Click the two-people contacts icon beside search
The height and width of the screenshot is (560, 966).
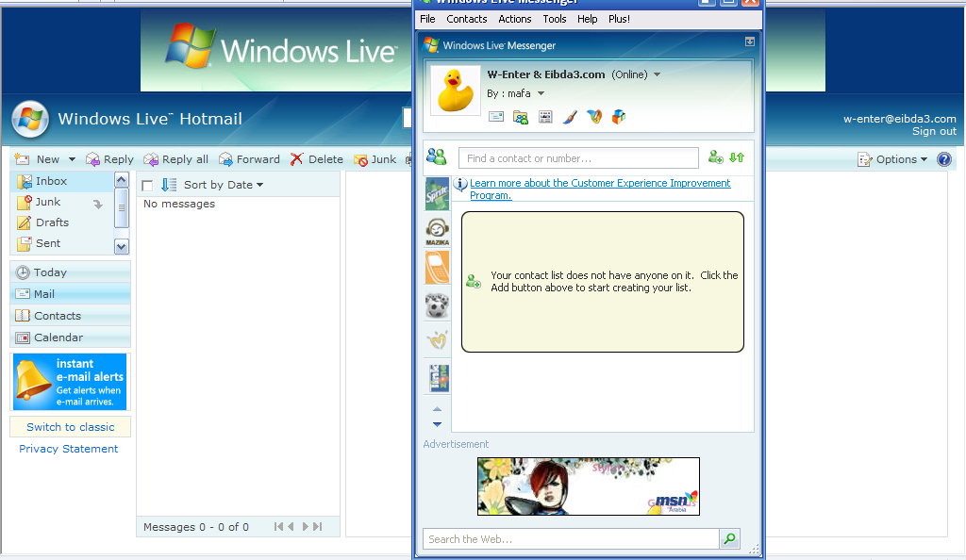pos(437,156)
